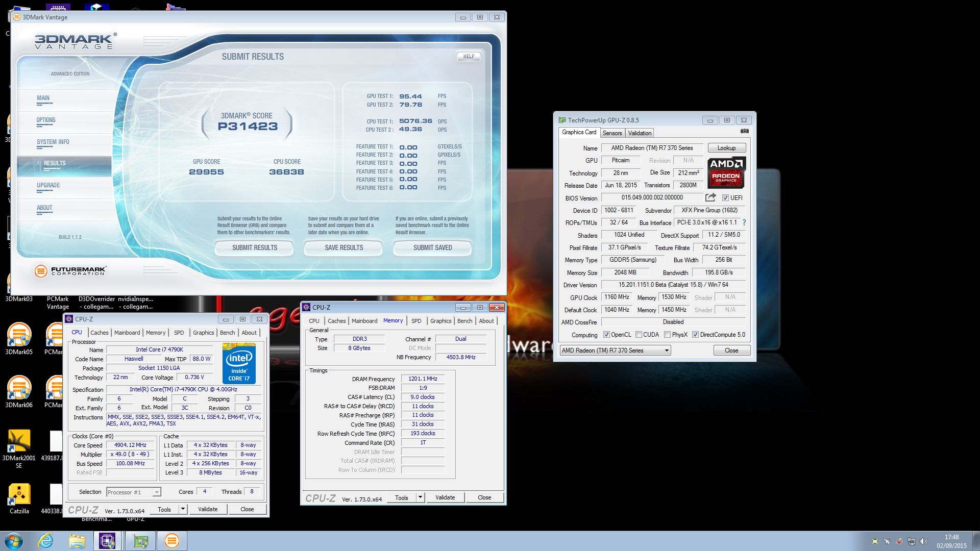The image size is (980, 551).
Task: Toggle the CUDA checkbox
Action: pyautogui.click(x=639, y=335)
